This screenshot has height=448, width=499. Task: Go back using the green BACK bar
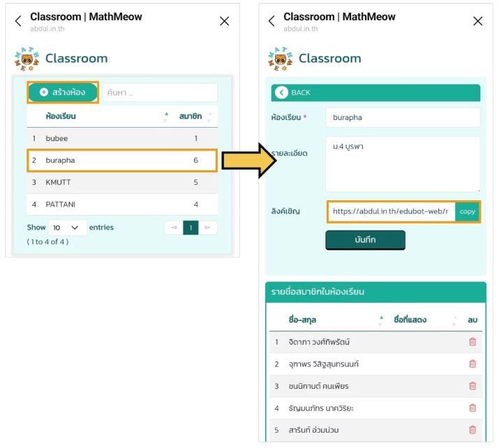click(300, 93)
